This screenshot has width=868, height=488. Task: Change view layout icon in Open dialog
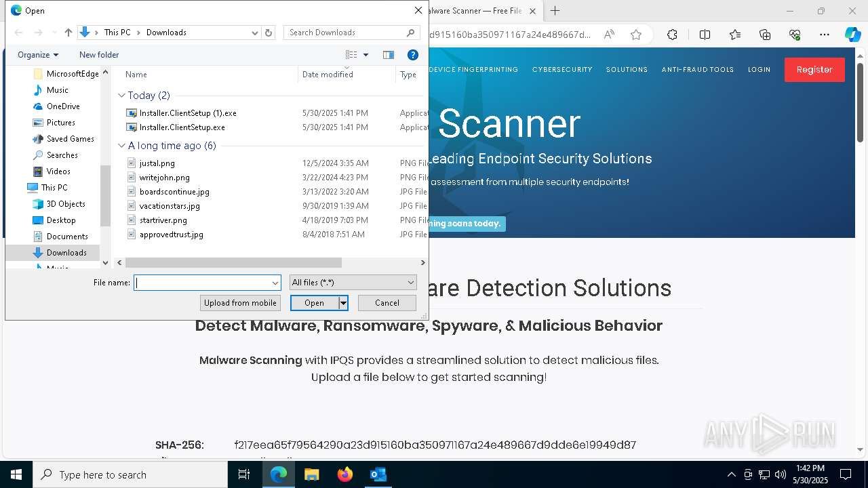[x=351, y=55]
